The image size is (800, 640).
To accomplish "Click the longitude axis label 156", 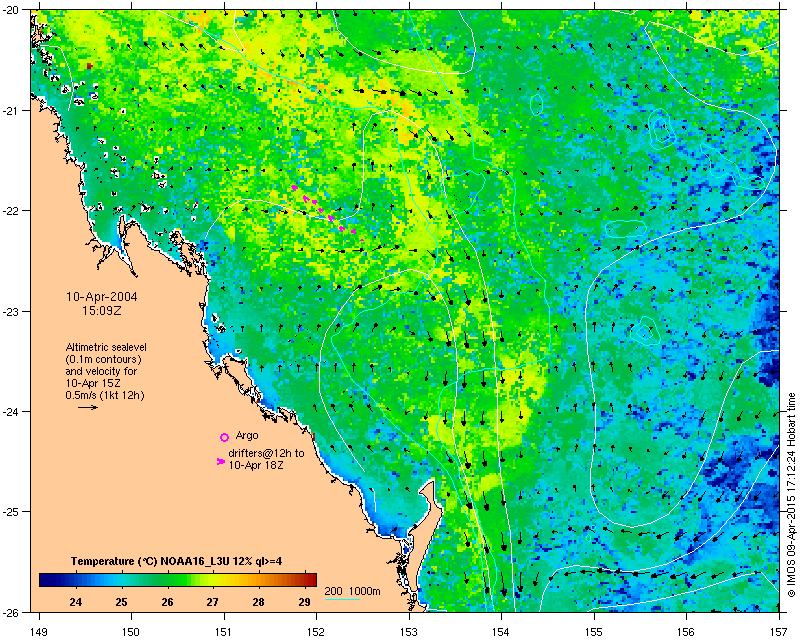I will point(687,632).
